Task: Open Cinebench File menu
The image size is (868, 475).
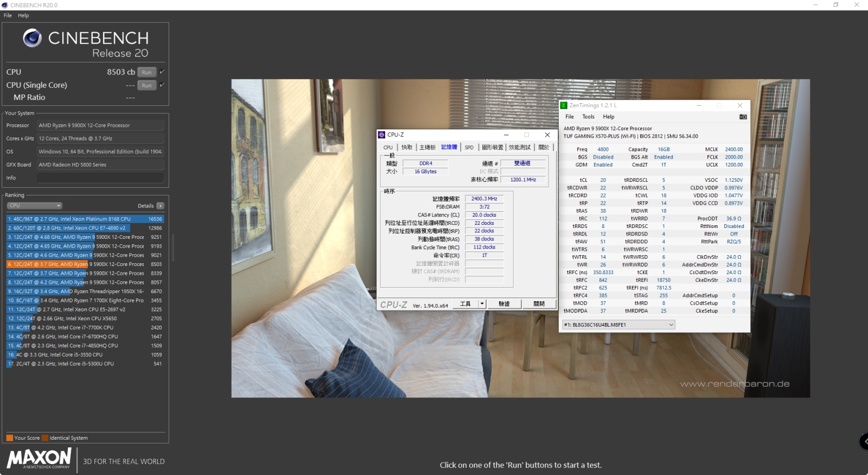Action: pos(8,15)
